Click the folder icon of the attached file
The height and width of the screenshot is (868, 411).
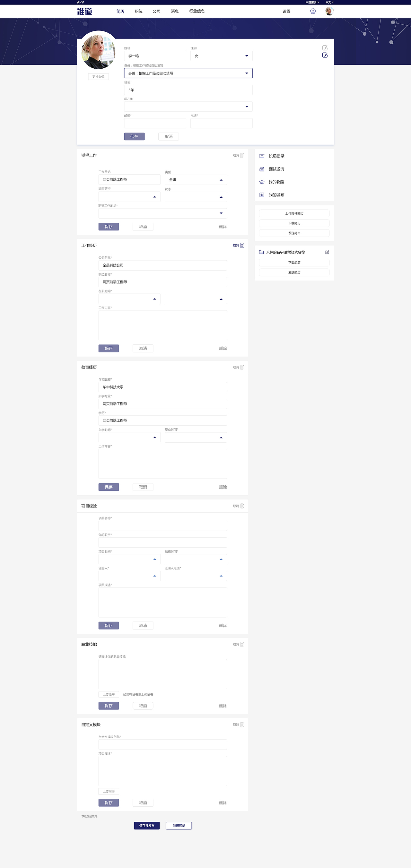(x=261, y=252)
